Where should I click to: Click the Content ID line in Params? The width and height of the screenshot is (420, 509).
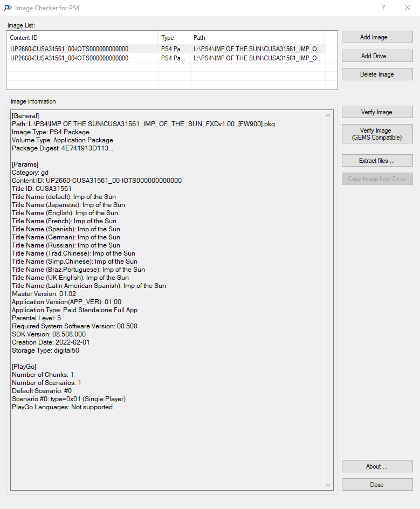(97, 181)
